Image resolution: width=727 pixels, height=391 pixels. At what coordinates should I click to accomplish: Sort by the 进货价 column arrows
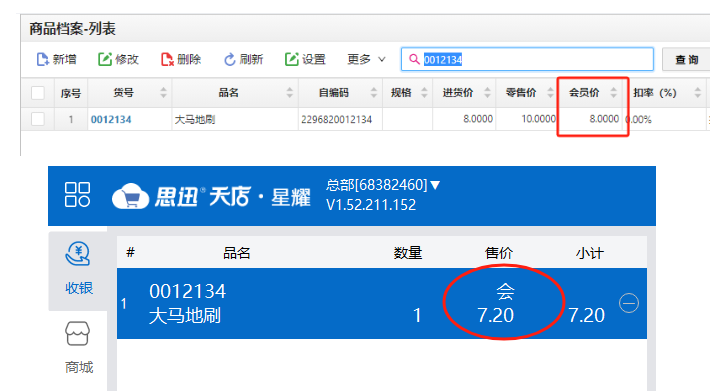[487, 93]
